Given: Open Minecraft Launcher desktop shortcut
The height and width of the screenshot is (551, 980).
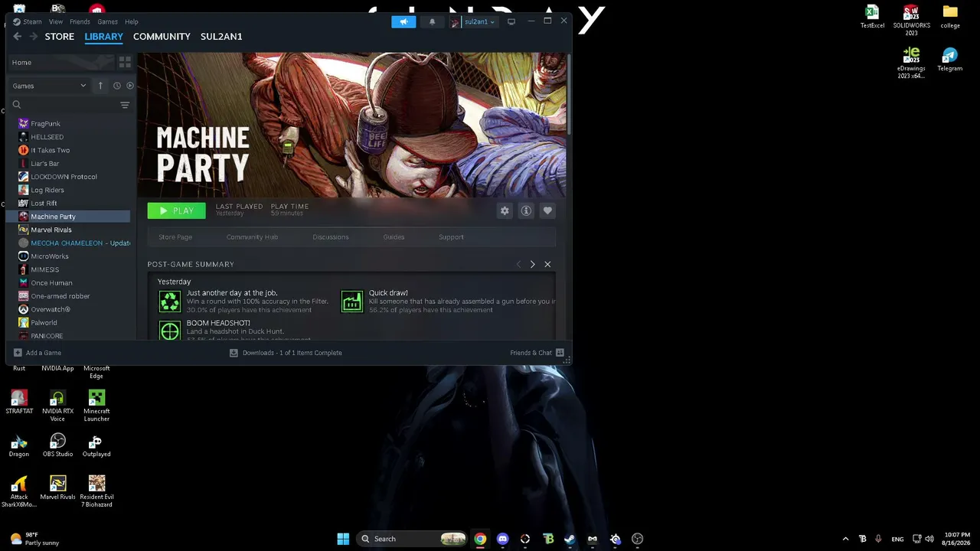Looking at the screenshot, I should [x=96, y=406].
